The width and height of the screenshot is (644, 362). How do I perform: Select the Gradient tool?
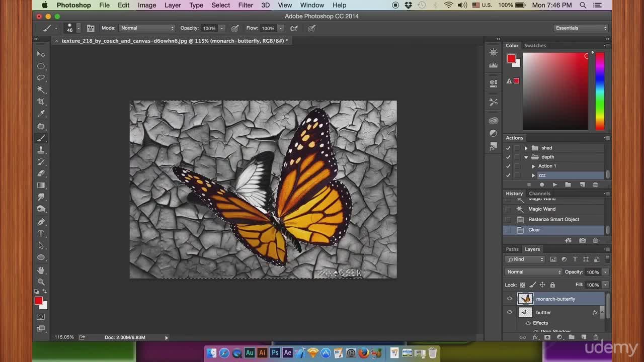tap(41, 186)
